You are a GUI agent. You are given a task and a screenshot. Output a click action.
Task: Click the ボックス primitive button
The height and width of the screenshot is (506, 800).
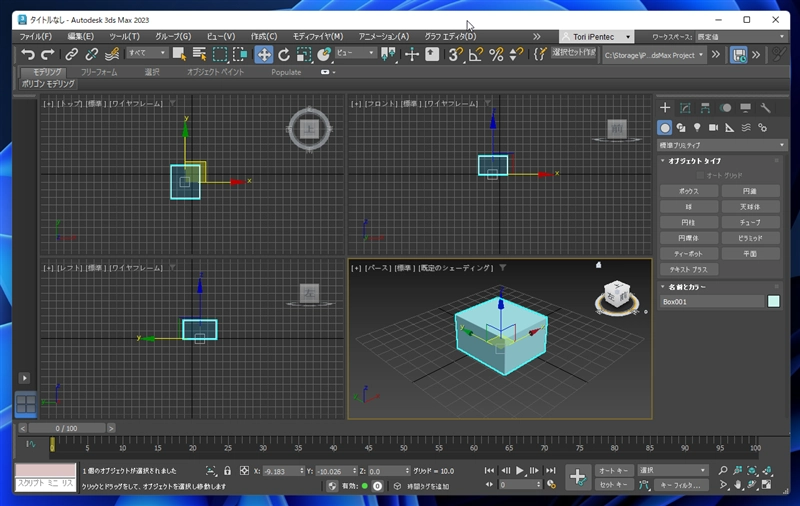pyautogui.click(x=689, y=191)
